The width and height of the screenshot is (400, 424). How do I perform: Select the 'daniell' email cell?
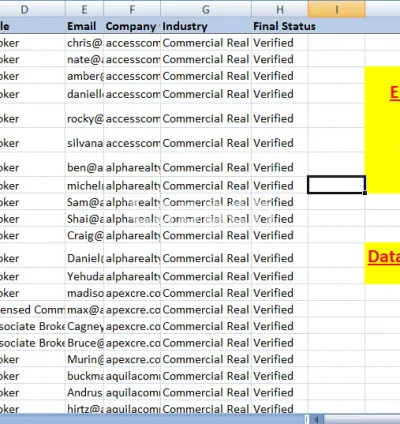[x=84, y=94]
